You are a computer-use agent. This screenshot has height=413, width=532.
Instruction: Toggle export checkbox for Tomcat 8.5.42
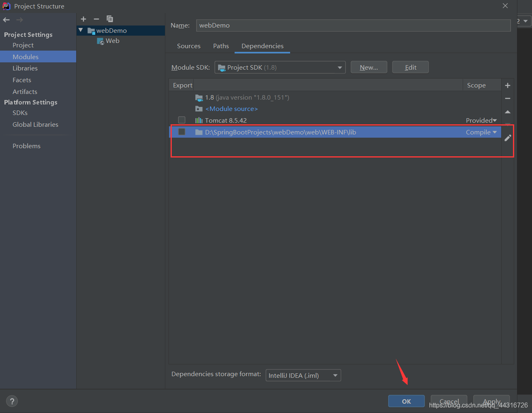tap(182, 120)
